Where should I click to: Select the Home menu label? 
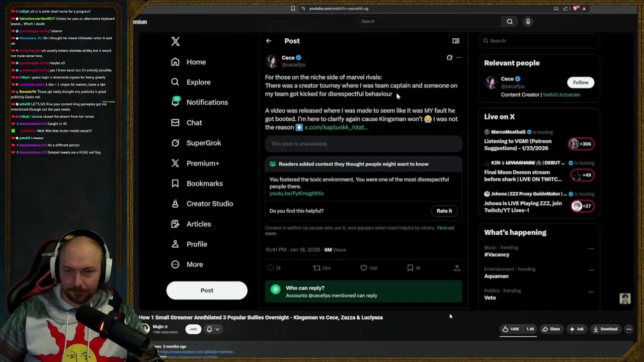196,62
